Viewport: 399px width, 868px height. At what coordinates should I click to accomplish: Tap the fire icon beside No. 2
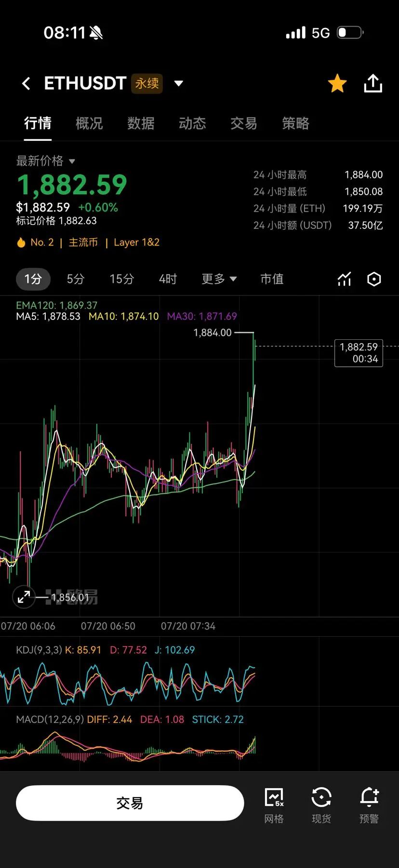pos(21,242)
